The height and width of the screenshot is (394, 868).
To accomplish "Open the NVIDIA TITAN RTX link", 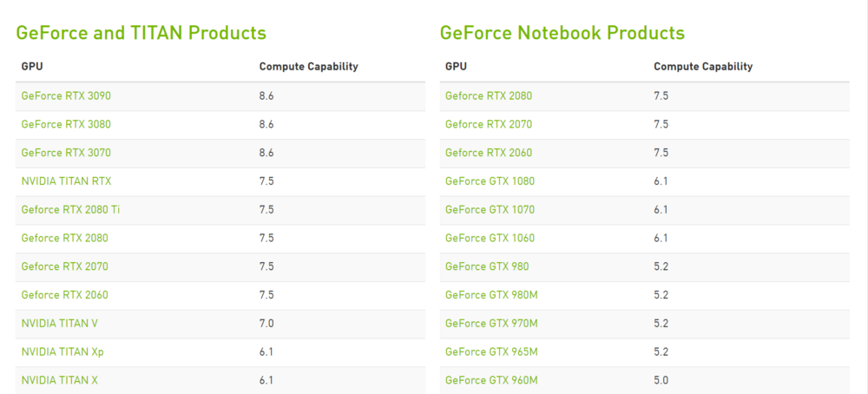I will [x=66, y=181].
